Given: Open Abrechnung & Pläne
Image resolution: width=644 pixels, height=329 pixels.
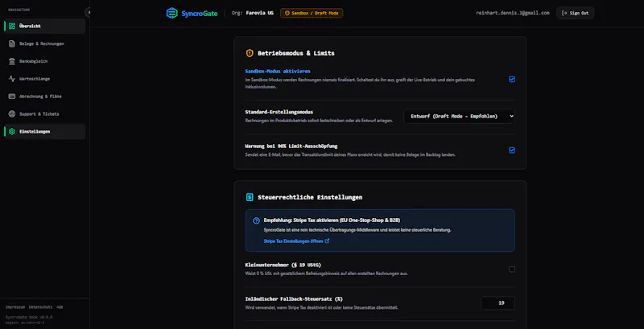Looking at the screenshot, I should point(45,97).
